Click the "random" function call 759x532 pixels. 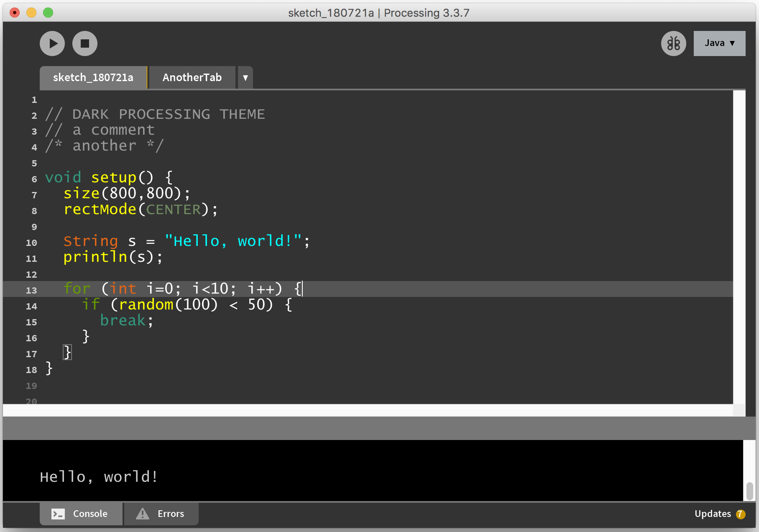click(146, 304)
